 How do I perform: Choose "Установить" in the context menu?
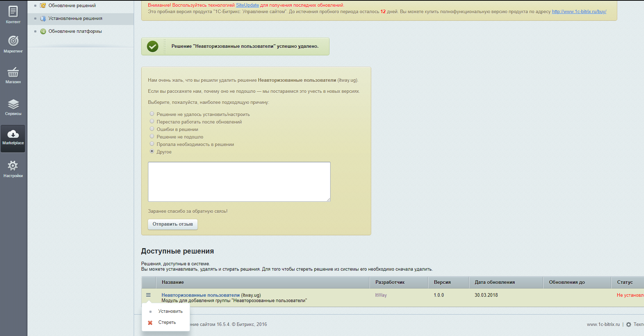tap(170, 311)
